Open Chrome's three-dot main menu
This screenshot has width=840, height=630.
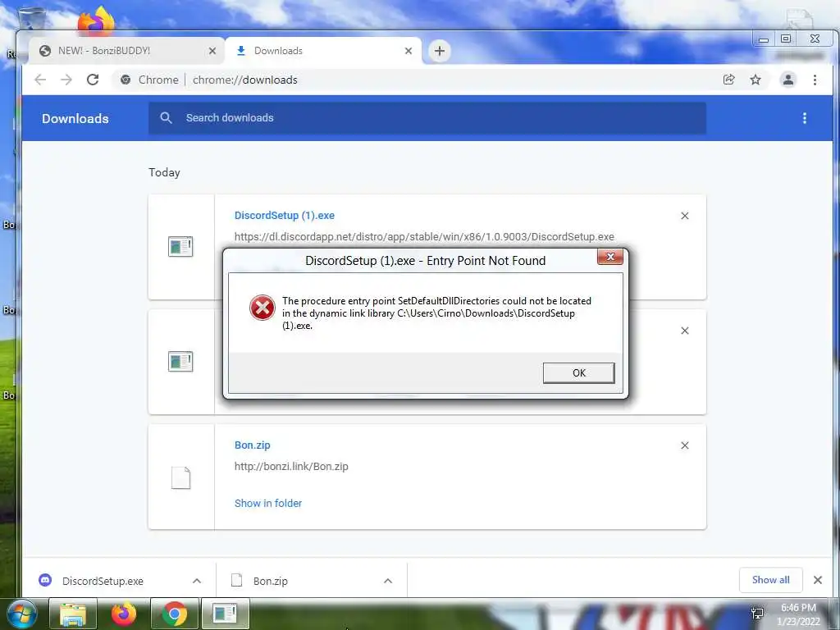(x=815, y=80)
